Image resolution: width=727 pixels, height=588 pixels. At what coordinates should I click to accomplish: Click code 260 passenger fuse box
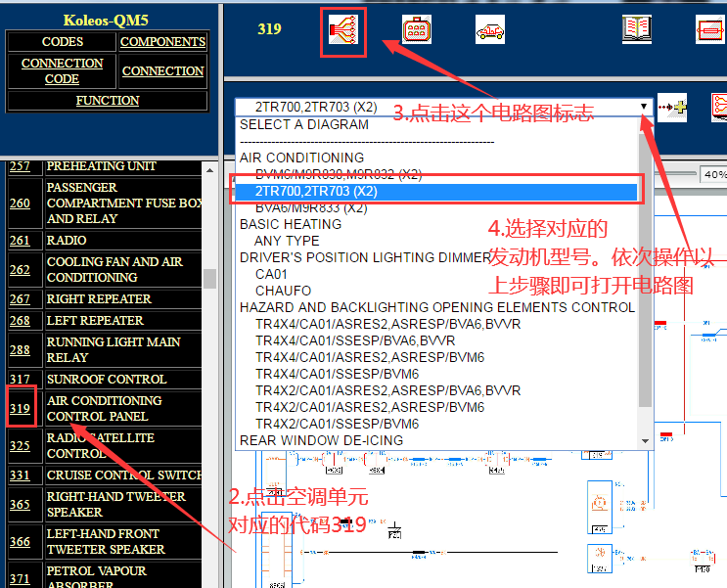20,204
